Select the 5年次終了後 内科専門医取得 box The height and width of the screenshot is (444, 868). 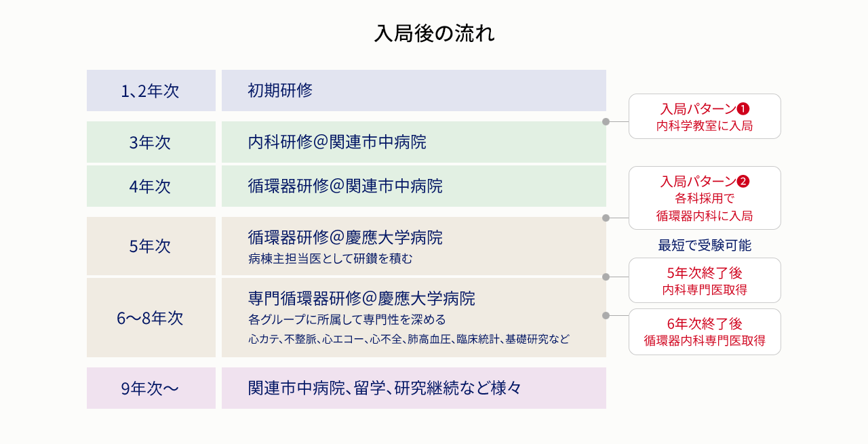coord(705,280)
